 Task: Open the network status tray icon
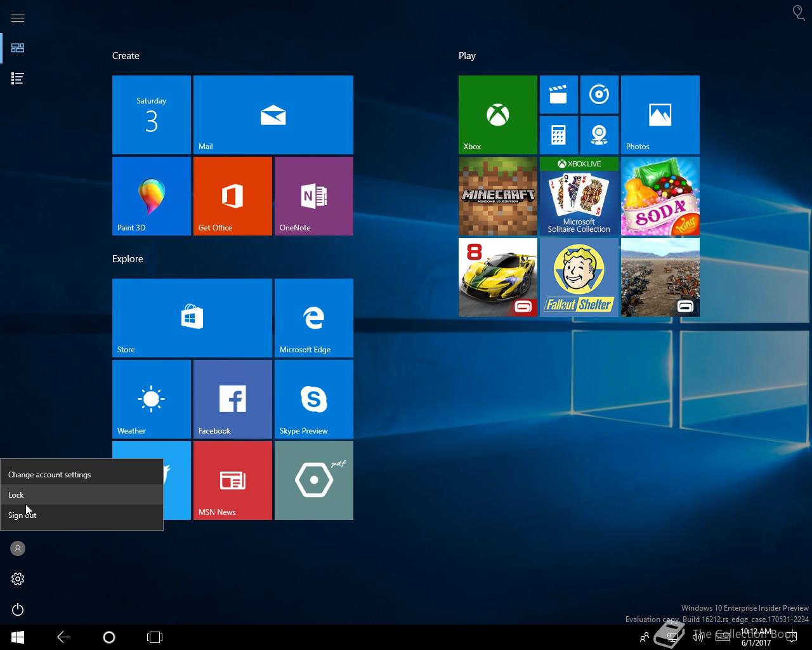pyautogui.click(x=672, y=637)
